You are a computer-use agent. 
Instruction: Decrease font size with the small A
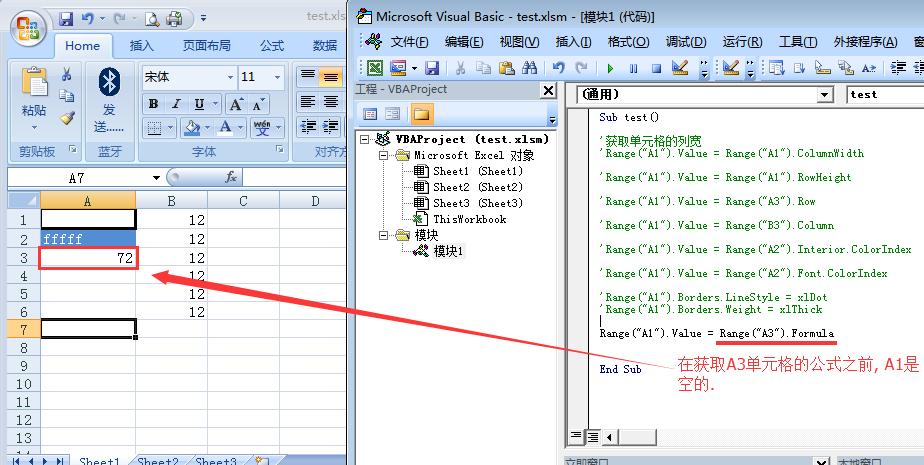[x=258, y=105]
